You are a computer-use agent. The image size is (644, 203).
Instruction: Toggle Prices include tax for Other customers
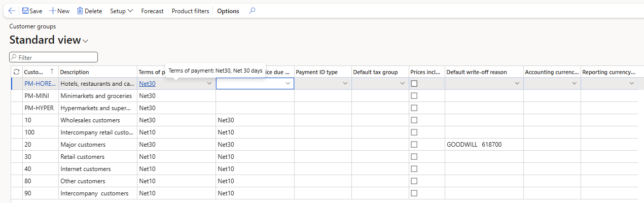(x=414, y=181)
